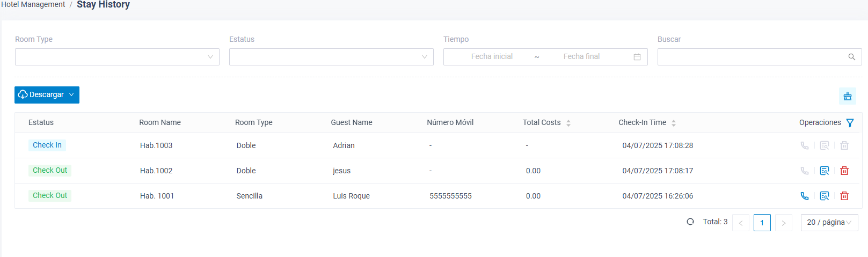Open stay details icon for jesus
The image size is (868, 257).
pyautogui.click(x=825, y=171)
